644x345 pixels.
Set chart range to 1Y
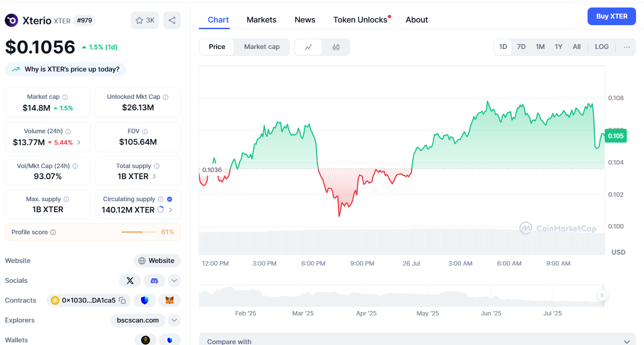559,47
